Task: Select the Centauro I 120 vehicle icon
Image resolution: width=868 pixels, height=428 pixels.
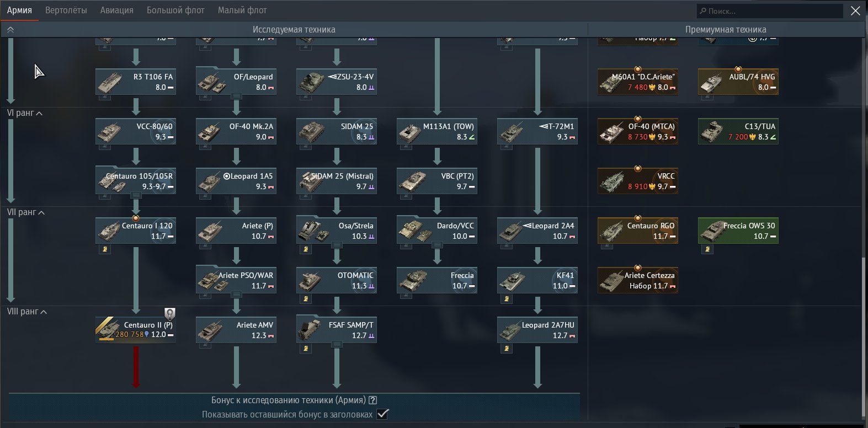Action: pos(110,231)
